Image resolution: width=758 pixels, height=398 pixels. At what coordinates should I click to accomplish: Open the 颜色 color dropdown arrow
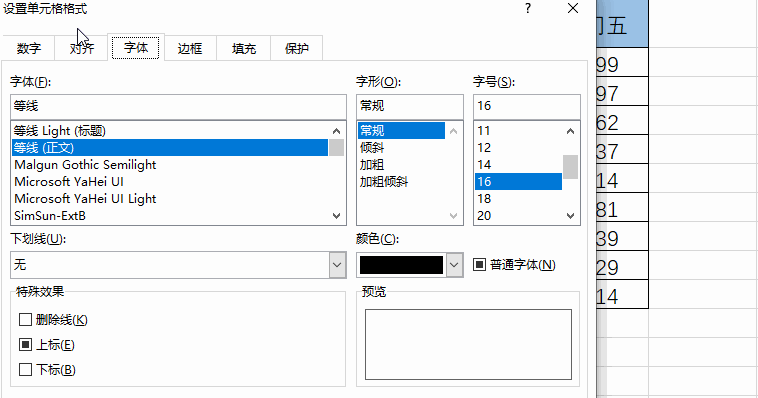[x=454, y=265]
